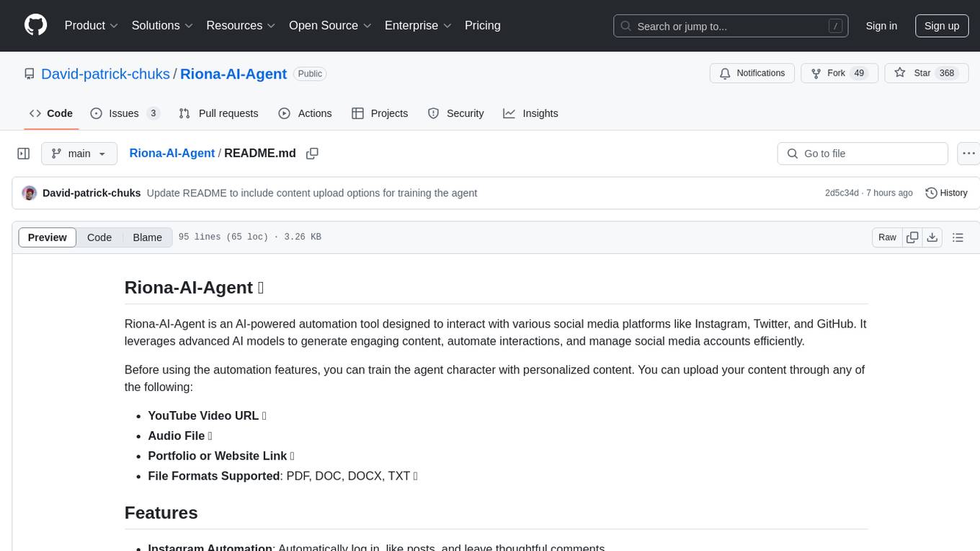Screen dimensions: 980x551
Task: Click the Audio File list item
Action: click(x=179, y=436)
